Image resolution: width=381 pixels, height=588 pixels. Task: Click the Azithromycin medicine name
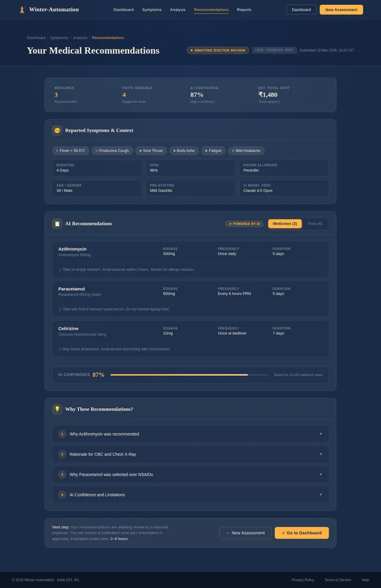click(72, 249)
